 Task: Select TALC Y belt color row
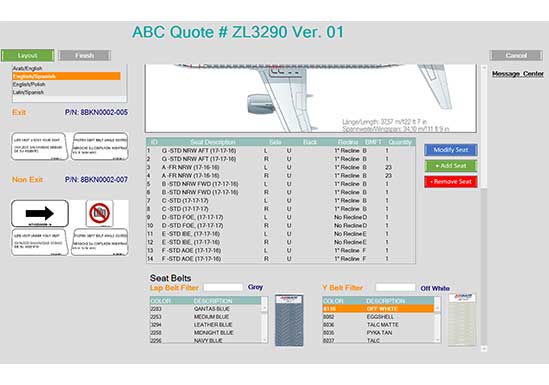click(x=378, y=340)
